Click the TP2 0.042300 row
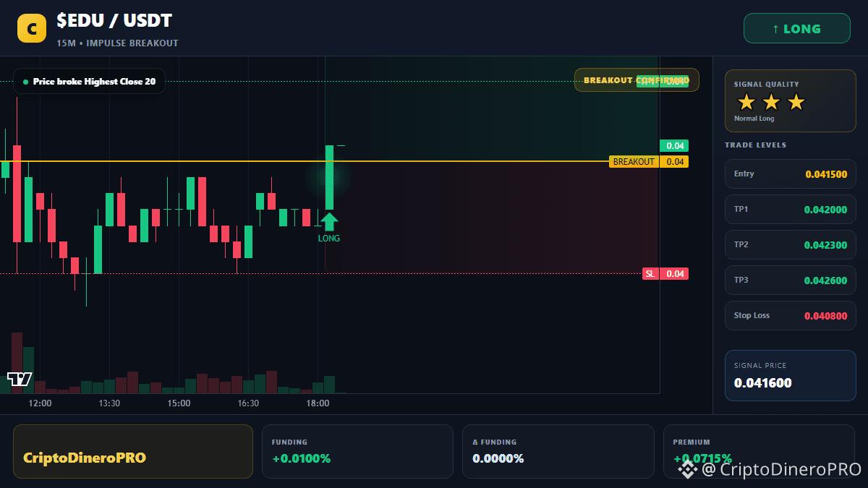868x488 pixels. pyautogui.click(x=791, y=245)
